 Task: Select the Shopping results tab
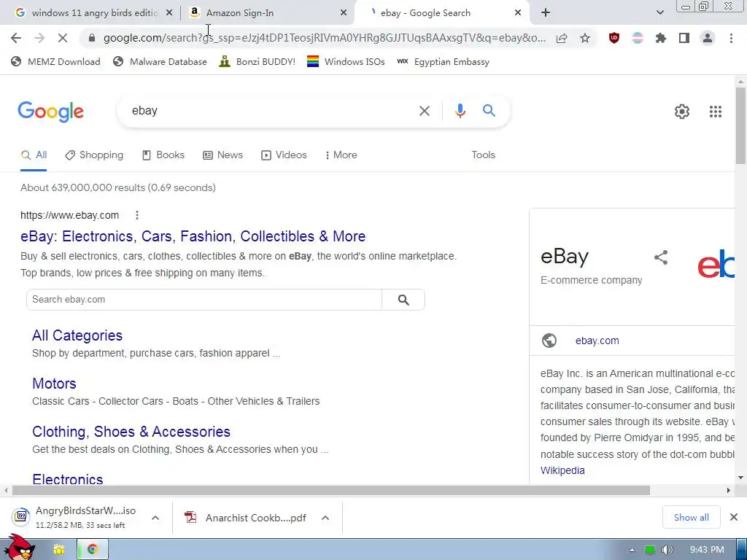(x=94, y=155)
